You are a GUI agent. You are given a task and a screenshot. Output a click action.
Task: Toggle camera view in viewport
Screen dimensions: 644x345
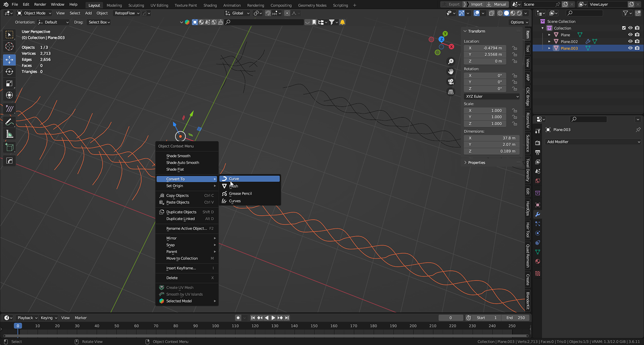pos(451,81)
